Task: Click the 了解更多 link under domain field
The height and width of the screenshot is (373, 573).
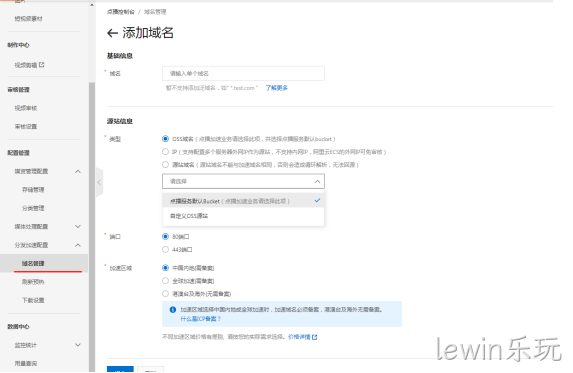Action: 277,88
